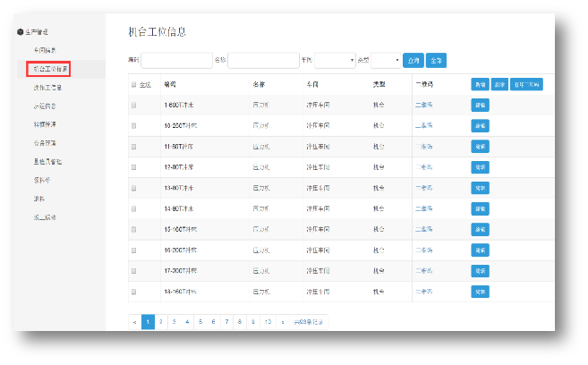Open 二维码 link for 15-160T冲床

pyautogui.click(x=423, y=229)
